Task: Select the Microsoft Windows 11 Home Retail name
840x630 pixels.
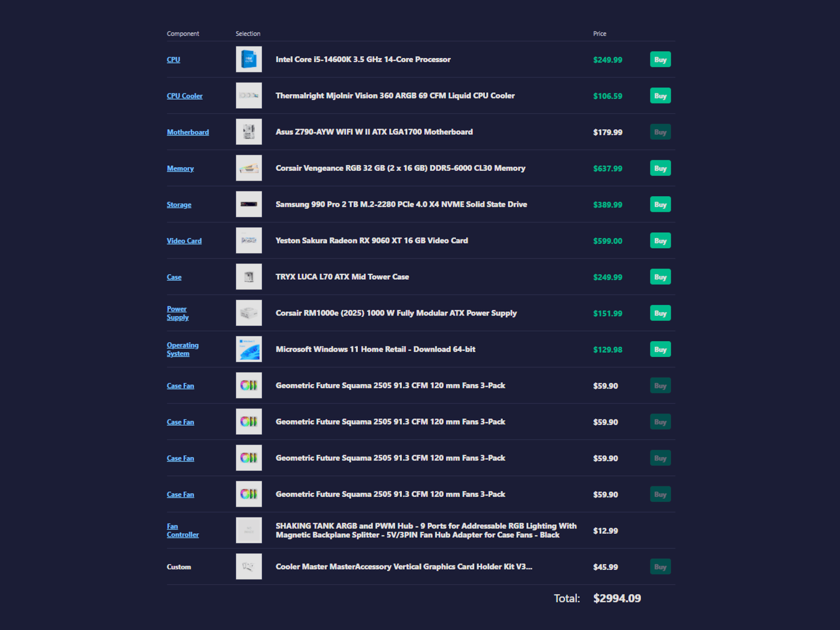Action: pyautogui.click(x=375, y=349)
